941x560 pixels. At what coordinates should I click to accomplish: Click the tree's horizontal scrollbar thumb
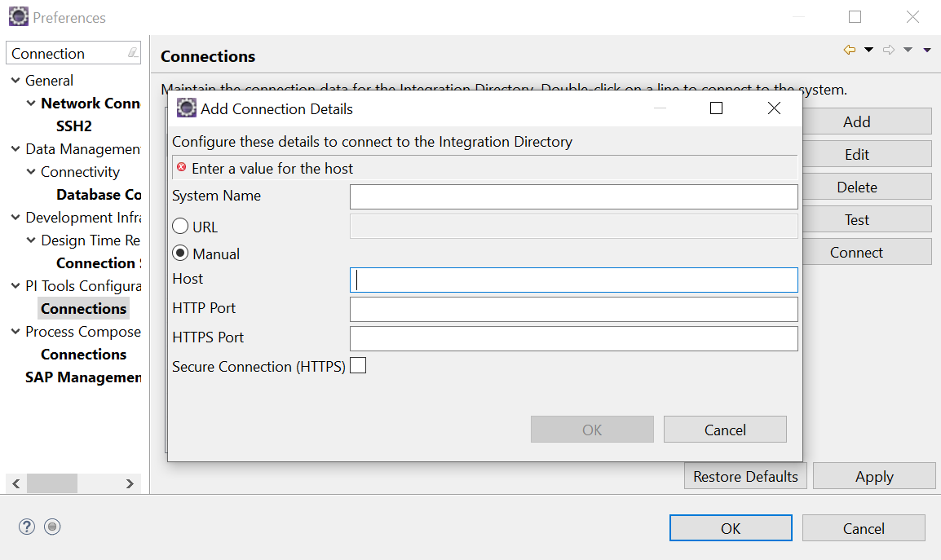52,483
